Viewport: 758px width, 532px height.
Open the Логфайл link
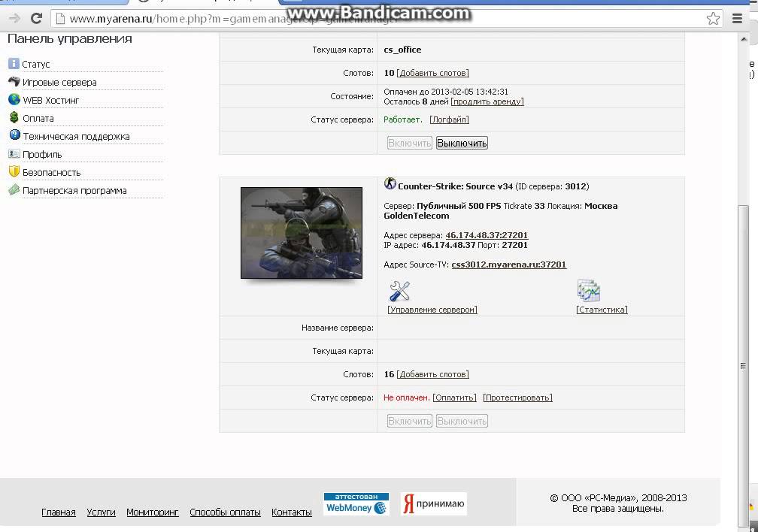[449, 119]
